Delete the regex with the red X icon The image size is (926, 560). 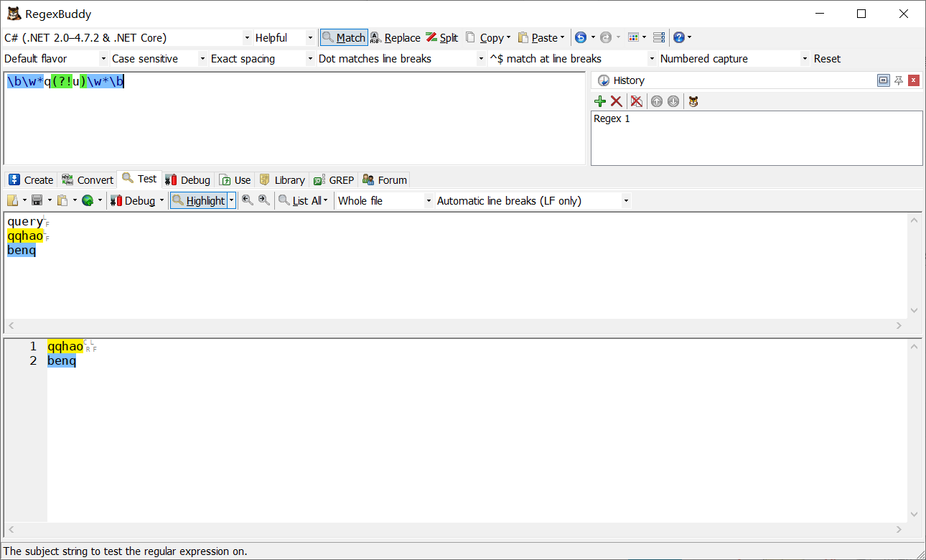point(616,101)
